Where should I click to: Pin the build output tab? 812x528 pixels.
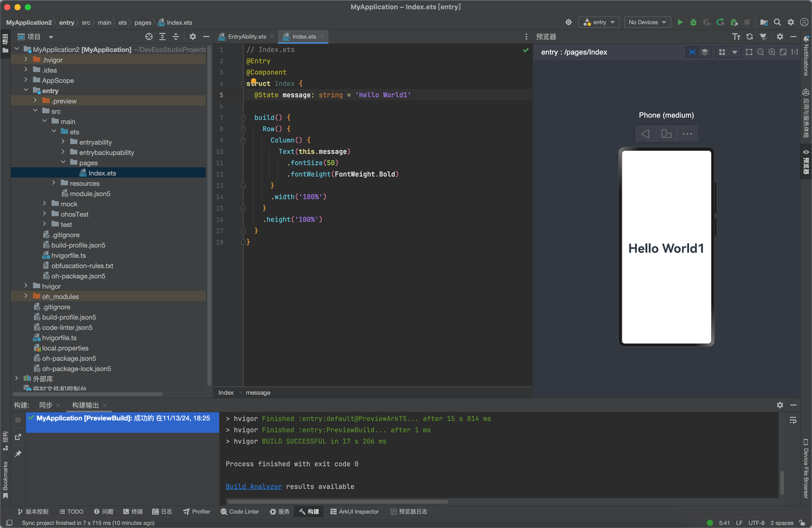(18, 454)
